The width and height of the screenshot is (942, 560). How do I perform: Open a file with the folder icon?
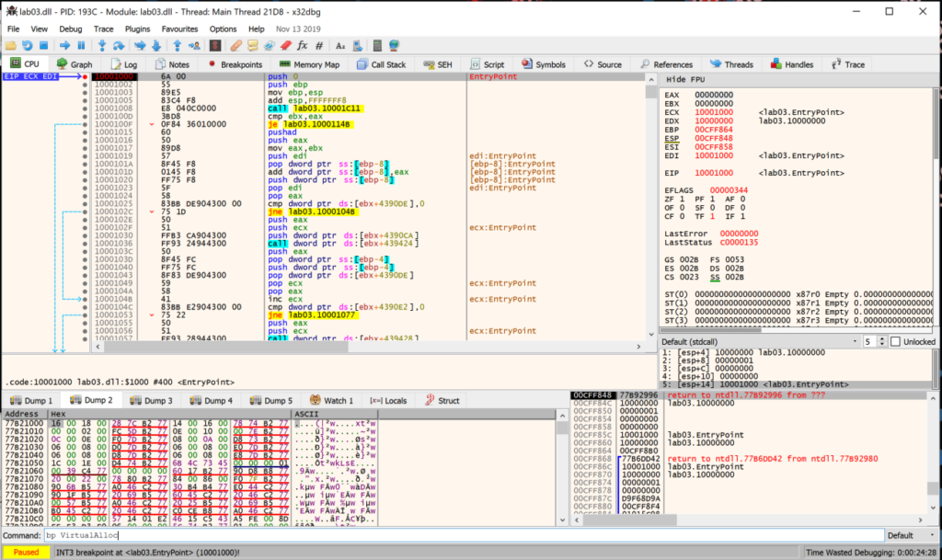pyautogui.click(x=11, y=46)
